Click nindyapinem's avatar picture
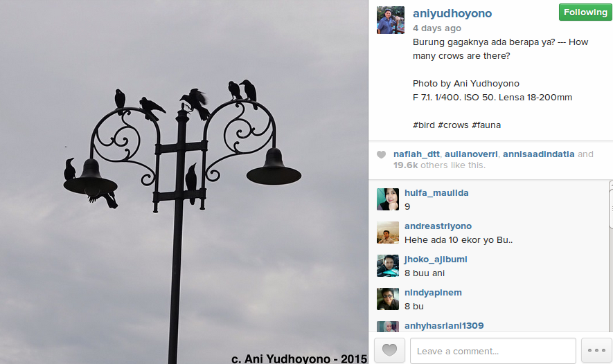This screenshot has height=364, width=613. [x=388, y=299]
